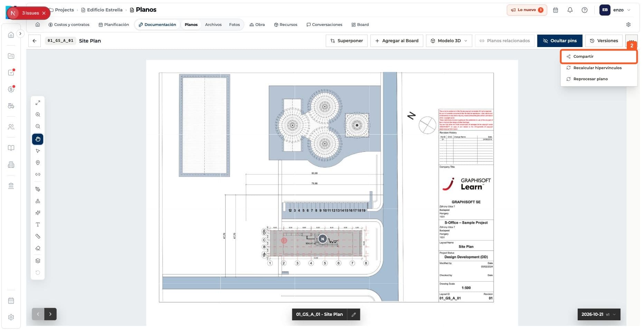
Task: Open the three-dots more options menu
Action: click(632, 41)
